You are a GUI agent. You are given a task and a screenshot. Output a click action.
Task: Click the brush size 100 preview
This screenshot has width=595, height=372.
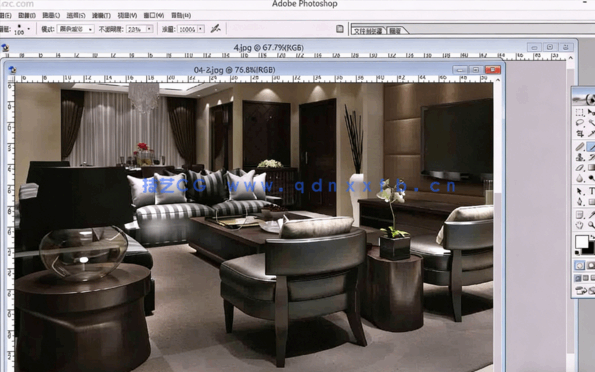tap(19, 29)
